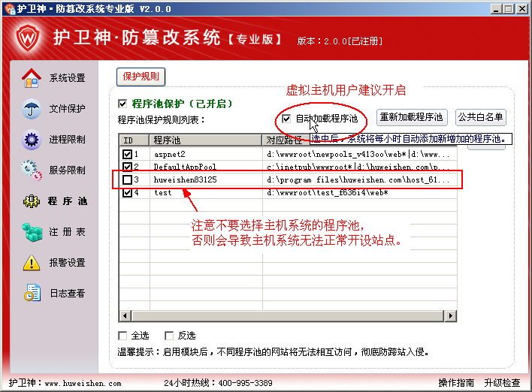Click the scrollbar left arrow
Image resolution: width=532 pixels, height=392 pixels.
pyautogui.click(x=125, y=315)
